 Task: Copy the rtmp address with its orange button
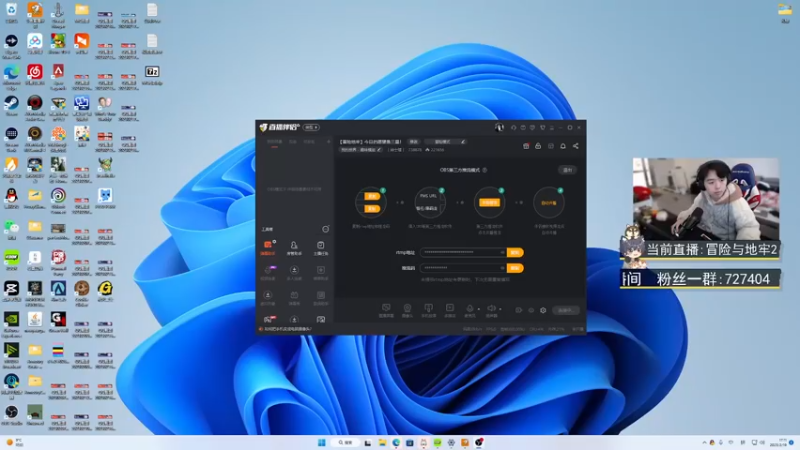[x=515, y=253]
